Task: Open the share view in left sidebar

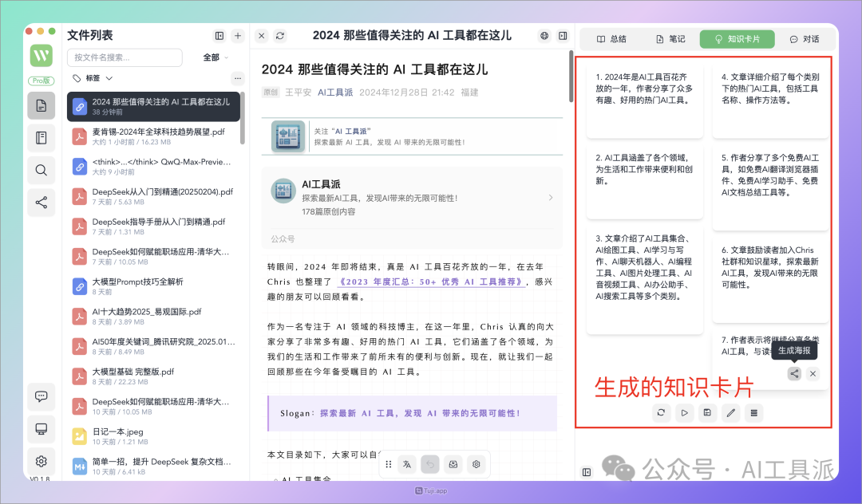Action: tap(42, 203)
